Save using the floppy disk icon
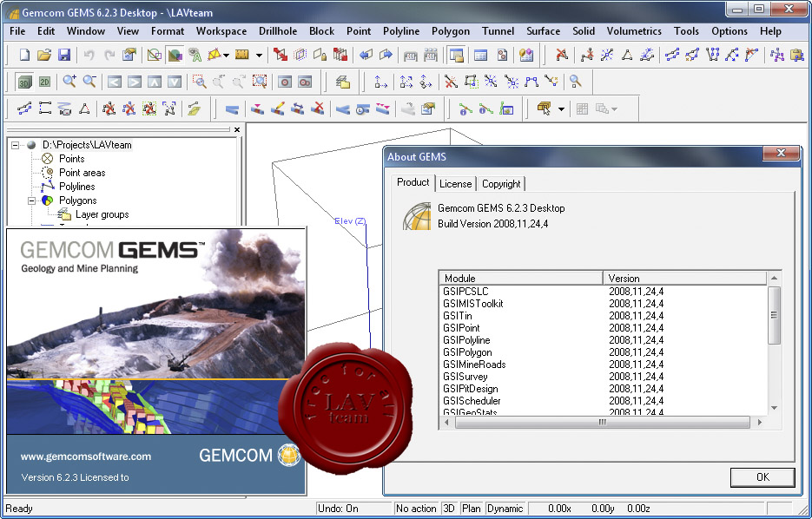 pyautogui.click(x=64, y=55)
